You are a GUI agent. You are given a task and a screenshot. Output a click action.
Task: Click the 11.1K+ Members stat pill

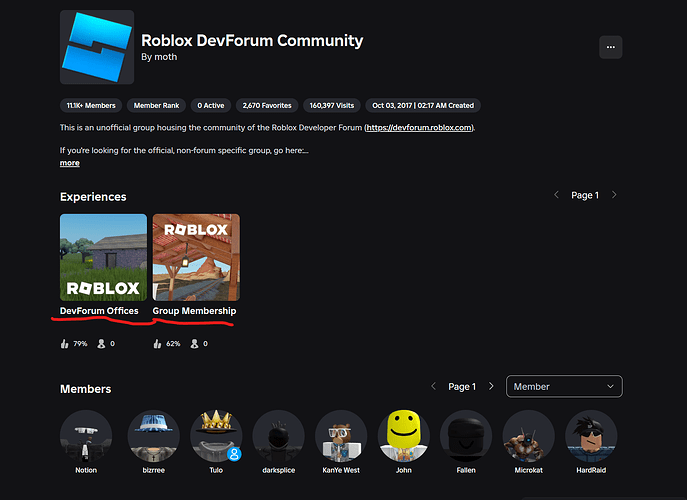tap(91, 106)
